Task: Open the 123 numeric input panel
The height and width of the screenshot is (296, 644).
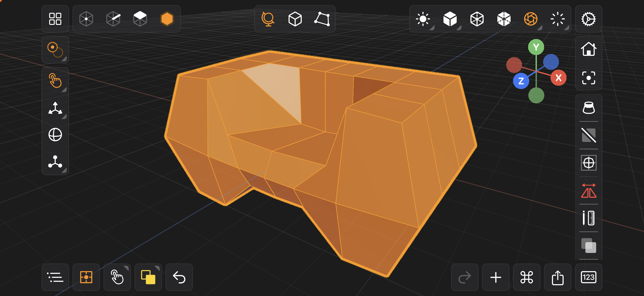Action: click(589, 277)
